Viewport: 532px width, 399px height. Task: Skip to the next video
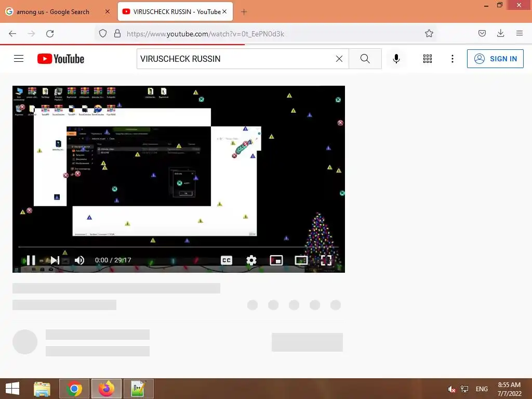click(x=55, y=260)
